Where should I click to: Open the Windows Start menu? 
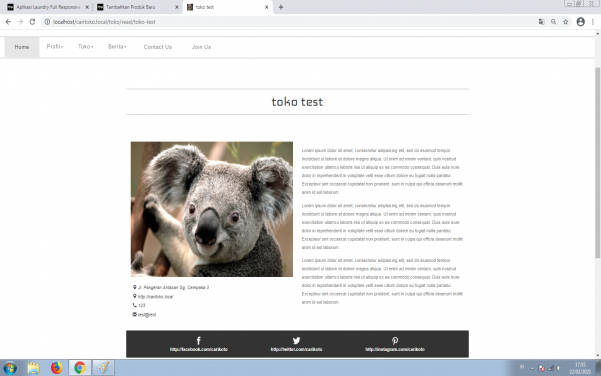[x=10, y=368]
